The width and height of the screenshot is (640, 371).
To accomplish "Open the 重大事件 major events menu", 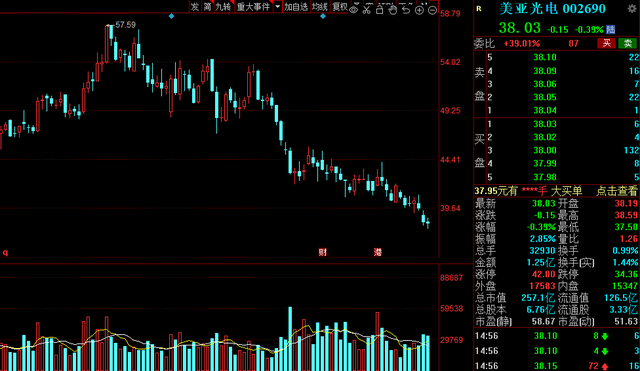I will click(x=253, y=7).
